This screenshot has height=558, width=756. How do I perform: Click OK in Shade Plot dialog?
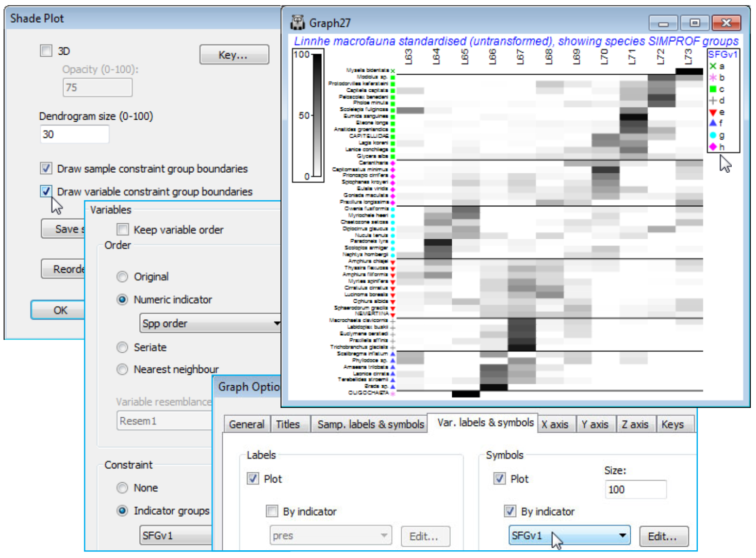pyautogui.click(x=59, y=310)
